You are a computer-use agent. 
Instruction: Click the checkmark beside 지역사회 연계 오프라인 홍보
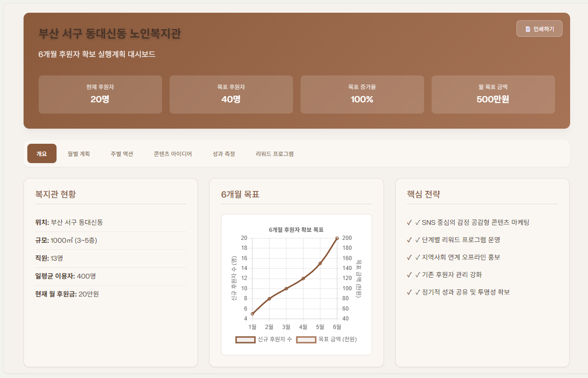[409, 257]
